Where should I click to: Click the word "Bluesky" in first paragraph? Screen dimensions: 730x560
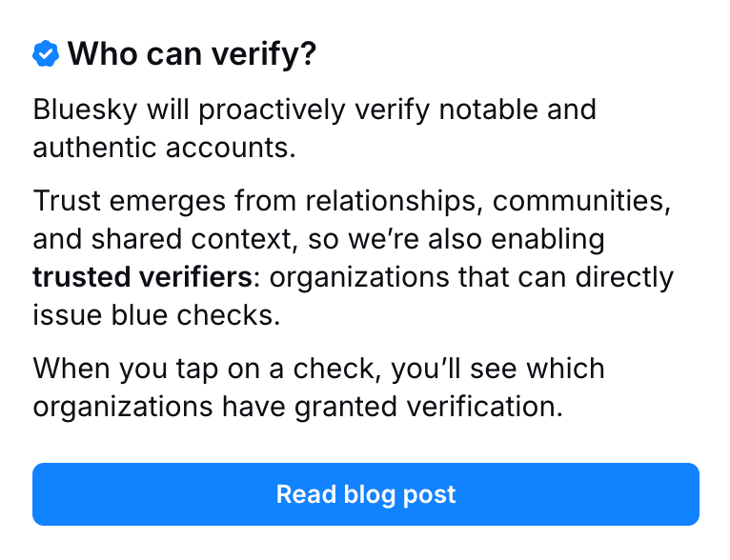(x=85, y=109)
